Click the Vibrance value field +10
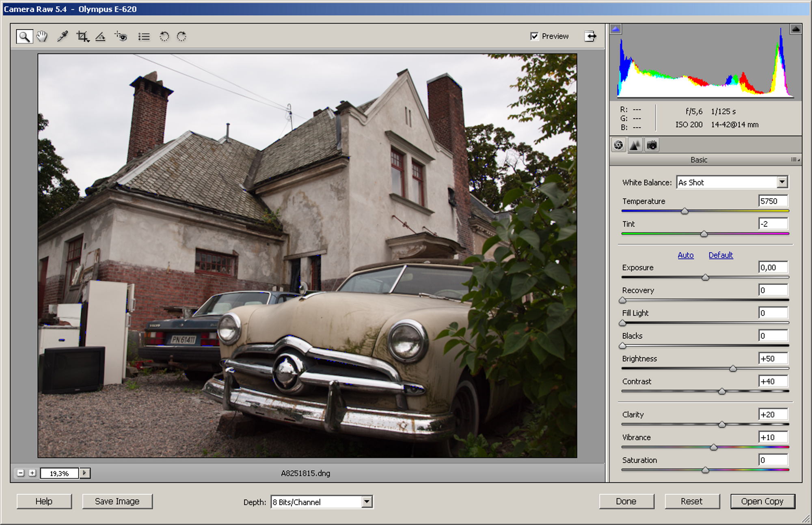The width and height of the screenshot is (812, 525). click(x=773, y=437)
